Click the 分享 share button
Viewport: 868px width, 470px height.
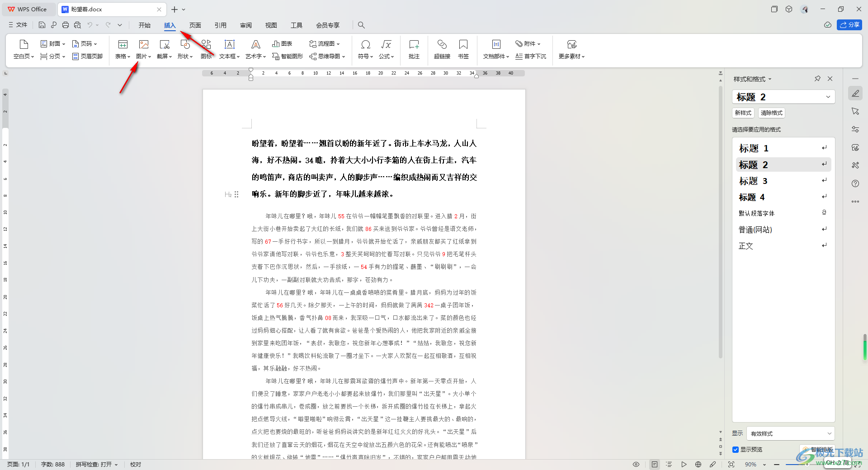pyautogui.click(x=849, y=25)
